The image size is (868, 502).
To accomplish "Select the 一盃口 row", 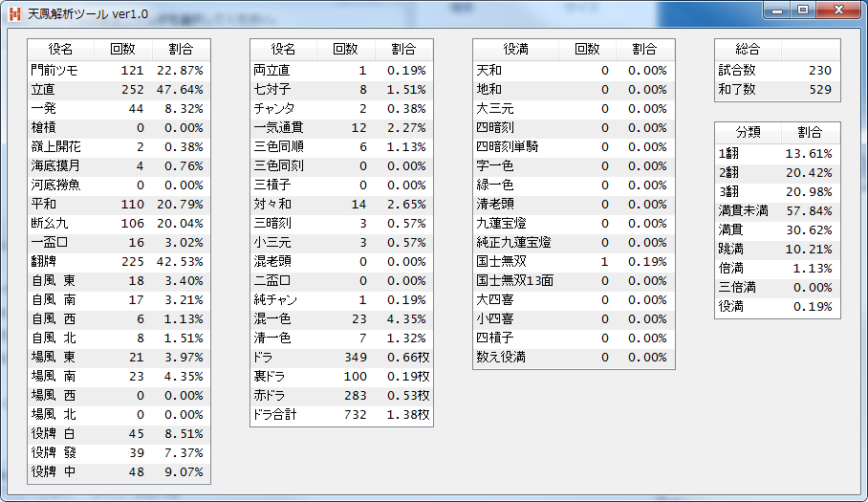I will pos(119,243).
